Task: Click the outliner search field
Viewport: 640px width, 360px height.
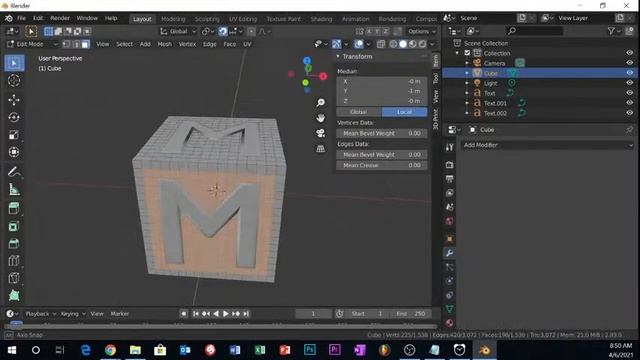Action: (x=535, y=31)
